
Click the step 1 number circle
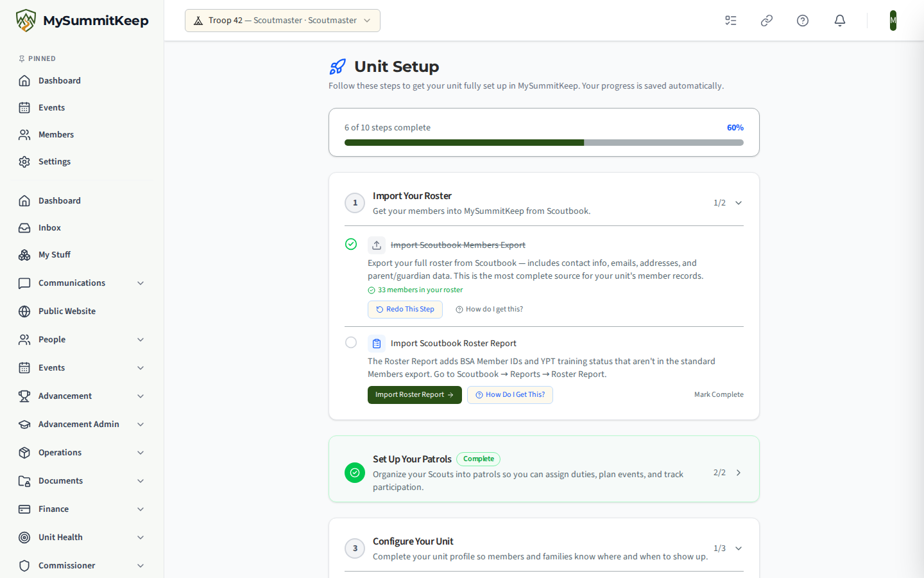tap(355, 203)
